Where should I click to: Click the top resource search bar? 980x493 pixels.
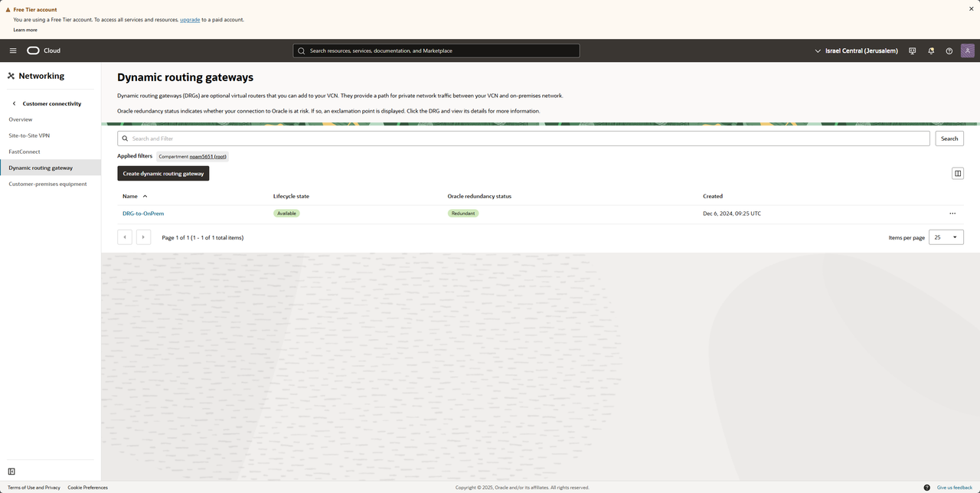coord(436,51)
